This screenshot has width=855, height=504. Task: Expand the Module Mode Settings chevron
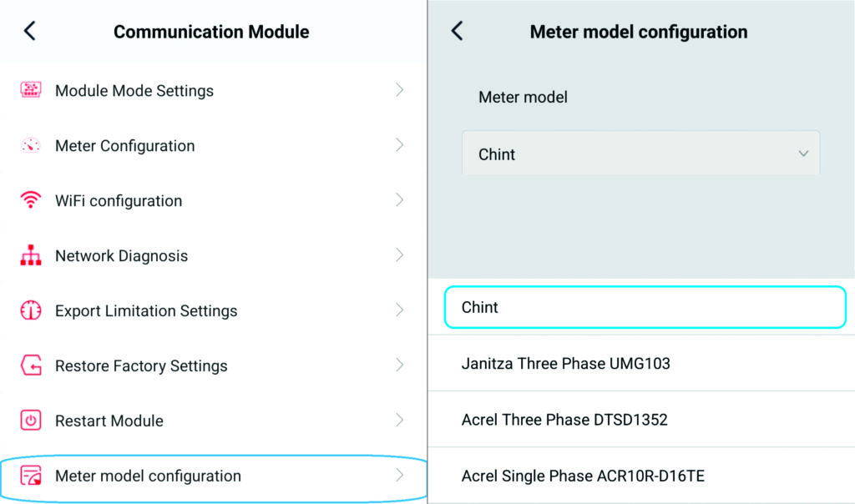coord(400,90)
